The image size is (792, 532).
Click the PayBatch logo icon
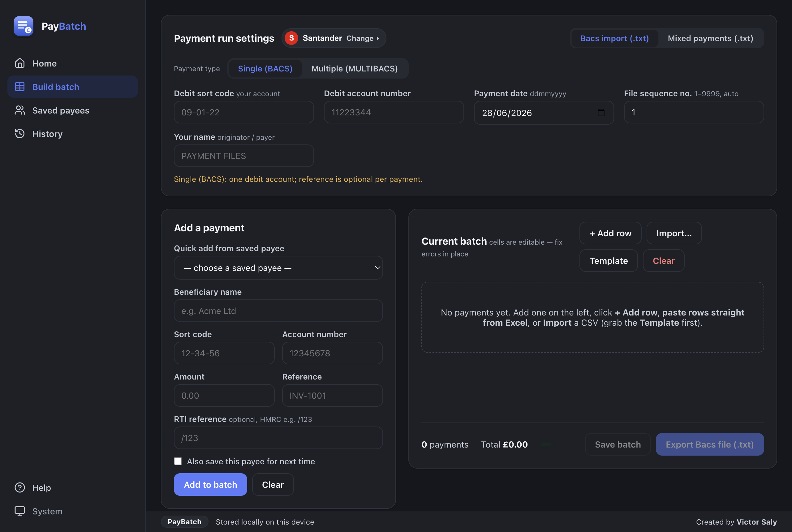(x=24, y=26)
